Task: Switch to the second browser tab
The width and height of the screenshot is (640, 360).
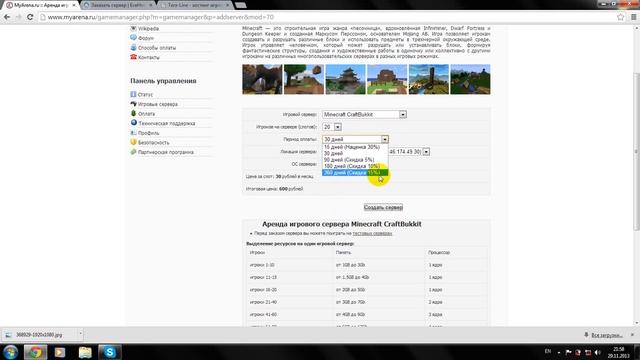Action: 117,5
